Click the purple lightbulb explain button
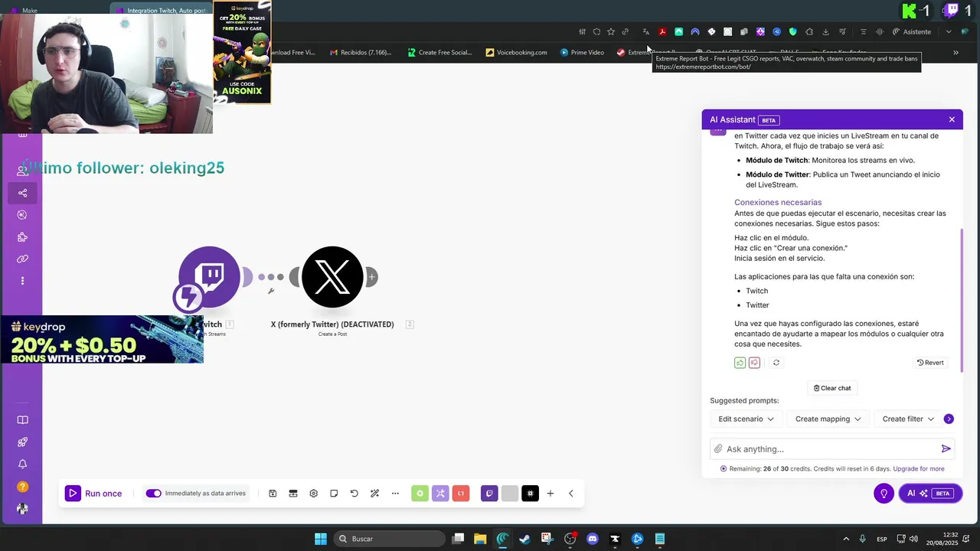This screenshot has height=551, width=980. point(884,494)
